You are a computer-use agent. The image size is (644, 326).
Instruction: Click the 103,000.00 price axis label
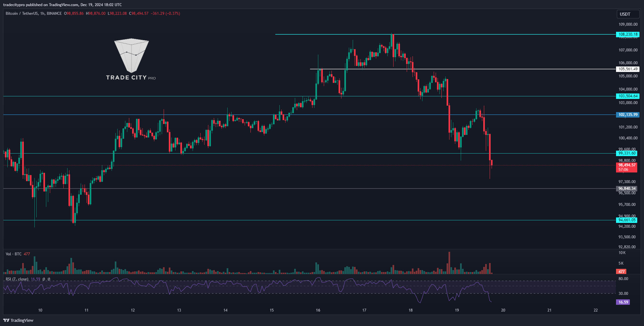click(x=628, y=103)
